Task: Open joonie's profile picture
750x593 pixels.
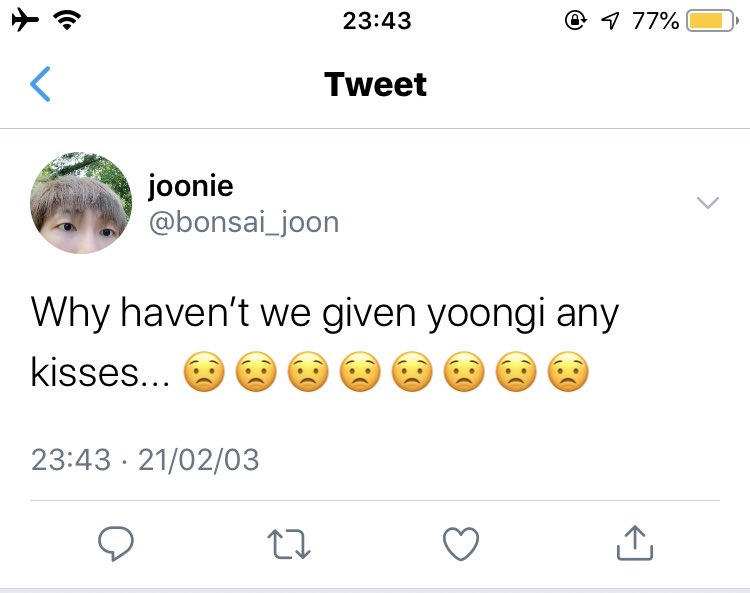Action: tap(81, 203)
